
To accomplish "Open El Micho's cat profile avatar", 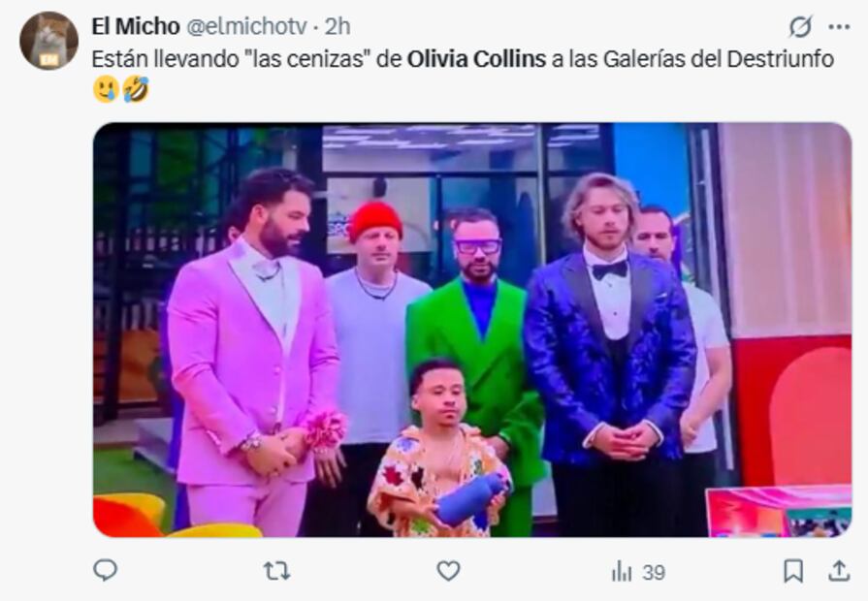I will (x=48, y=41).
